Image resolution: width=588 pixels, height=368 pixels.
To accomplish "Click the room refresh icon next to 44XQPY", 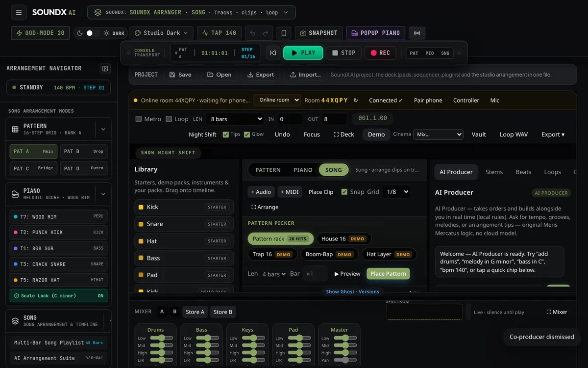I will pyautogui.click(x=356, y=100).
